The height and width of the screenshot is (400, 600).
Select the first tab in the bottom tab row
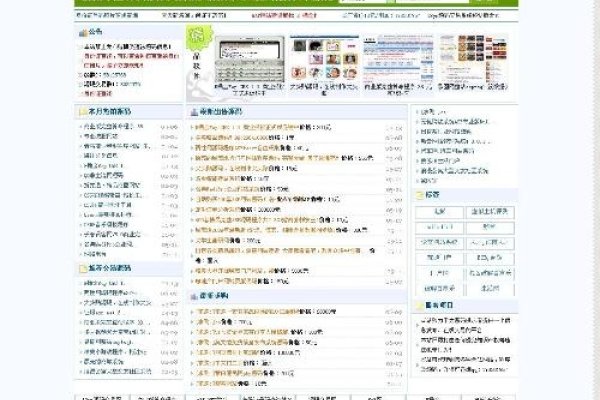click(x=101, y=397)
